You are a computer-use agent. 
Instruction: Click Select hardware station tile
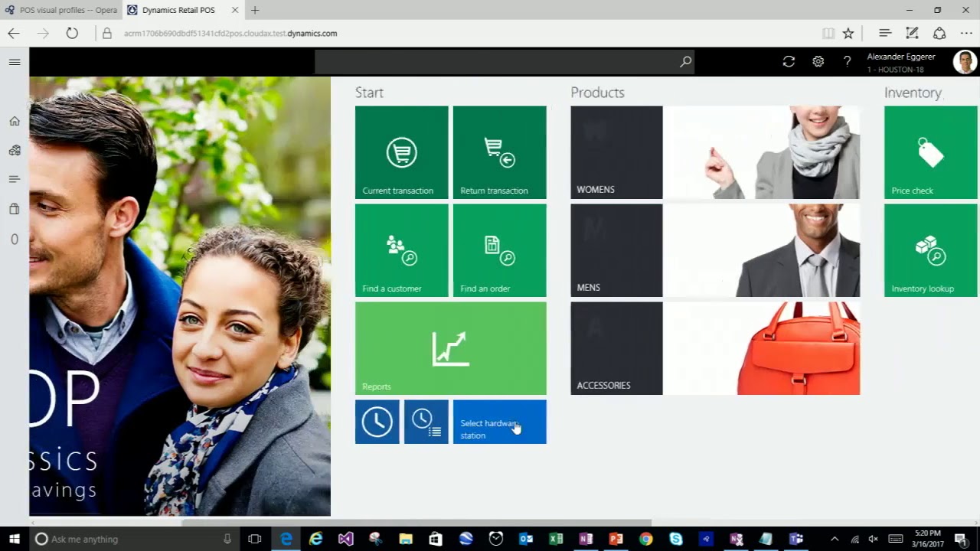[x=499, y=422]
